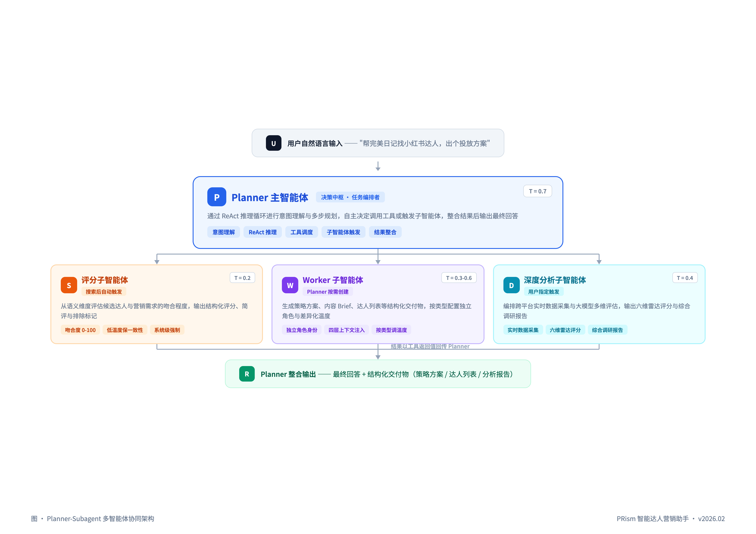The width and height of the screenshot is (756, 534).
Task: Toggle the 搜索后自动触发 badge
Action: point(104,292)
